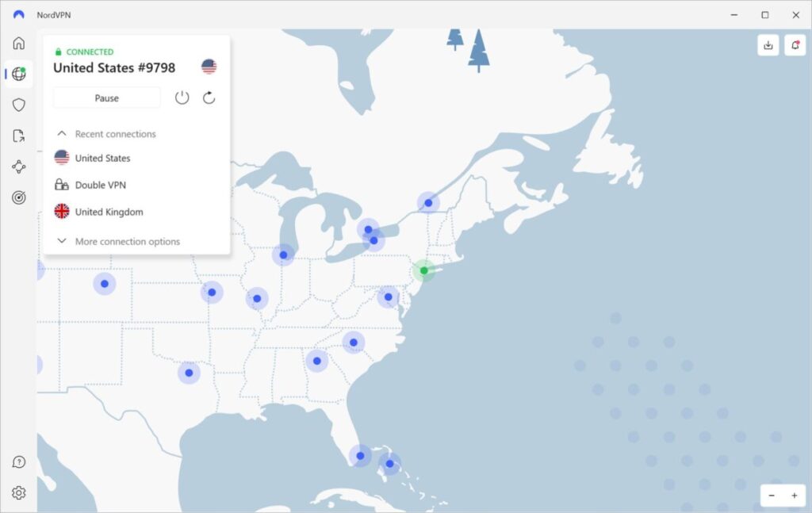Select the Dallas server pin in Texas
Viewport: 812px width, 513px height.
(189, 373)
